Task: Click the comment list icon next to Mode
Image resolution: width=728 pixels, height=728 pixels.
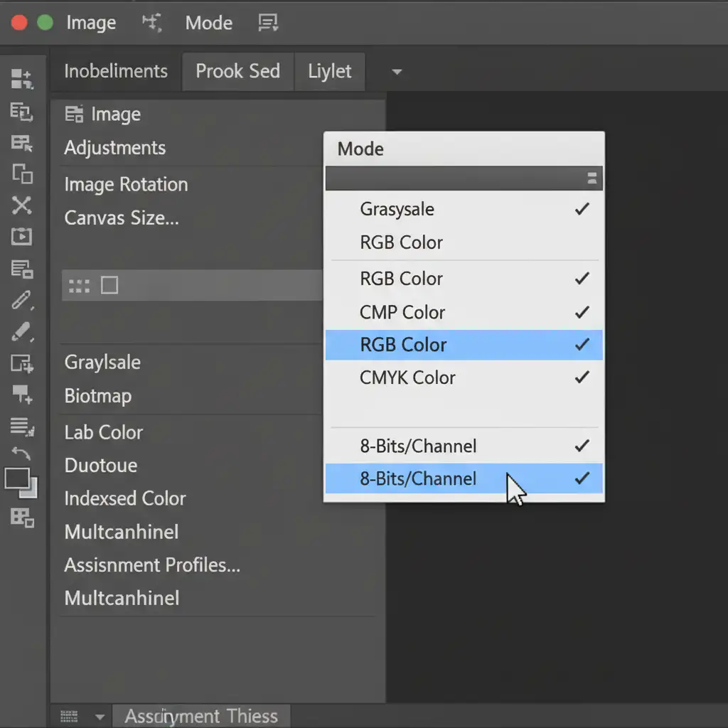Action: 268,23
